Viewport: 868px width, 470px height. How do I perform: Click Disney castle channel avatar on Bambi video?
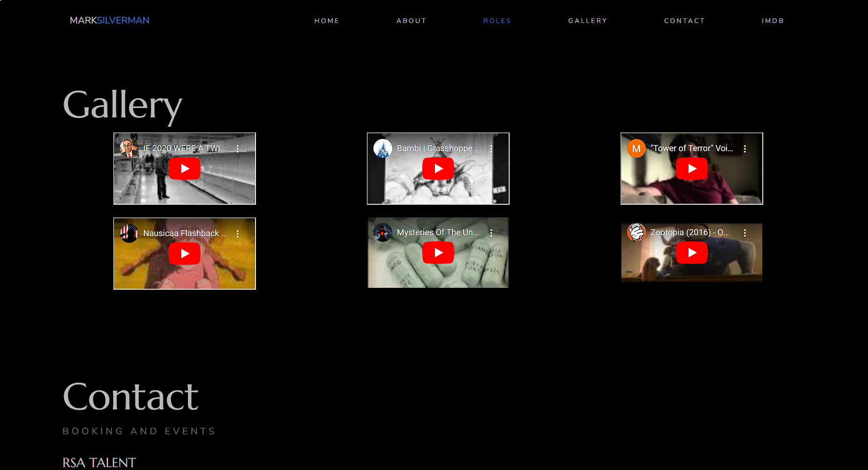click(382, 148)
